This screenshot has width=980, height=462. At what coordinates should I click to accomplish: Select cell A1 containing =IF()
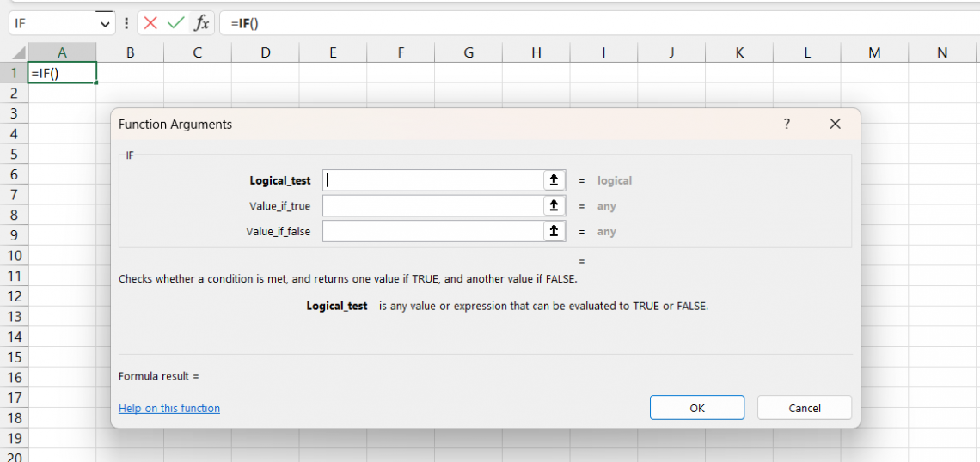(62, 73)
